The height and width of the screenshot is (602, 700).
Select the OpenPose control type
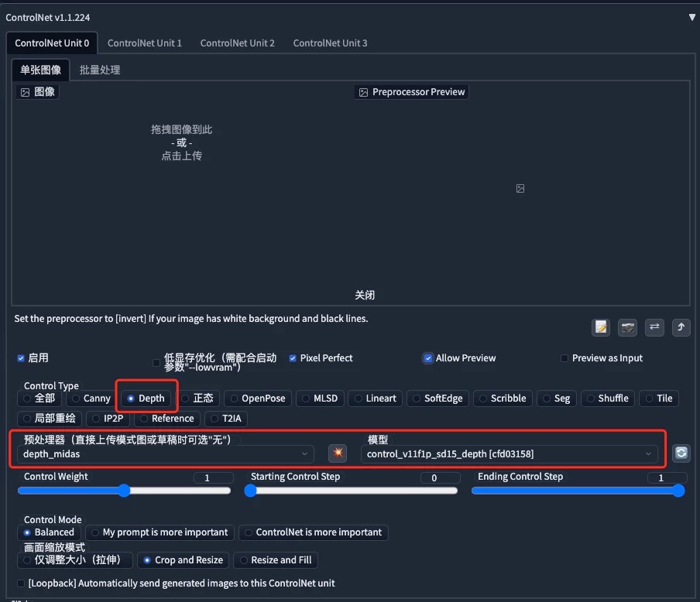256,398
